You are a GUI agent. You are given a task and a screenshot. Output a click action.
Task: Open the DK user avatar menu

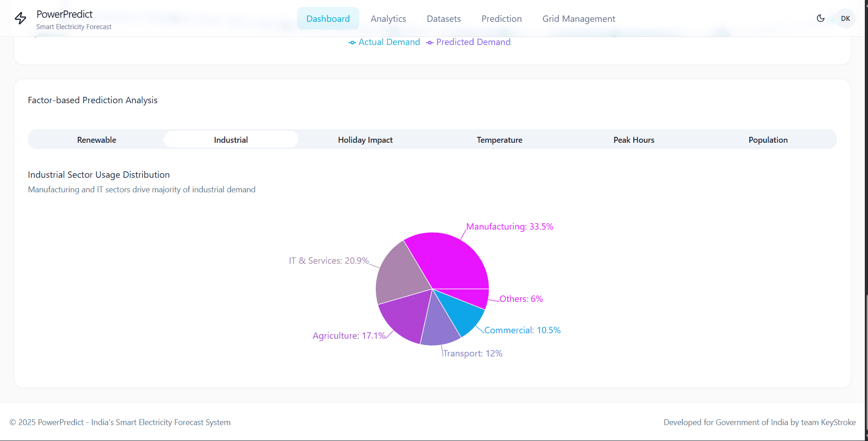(x=845, y=19)
